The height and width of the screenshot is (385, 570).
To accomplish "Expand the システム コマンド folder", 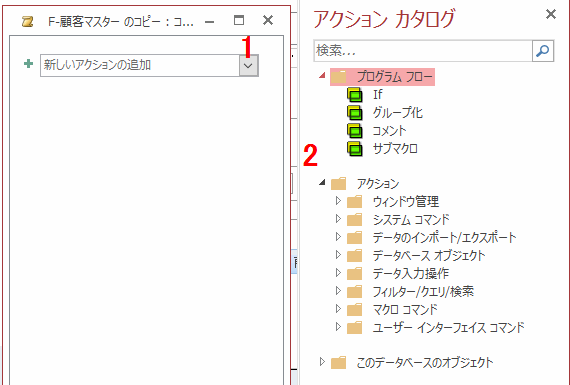I will (338, 219).
